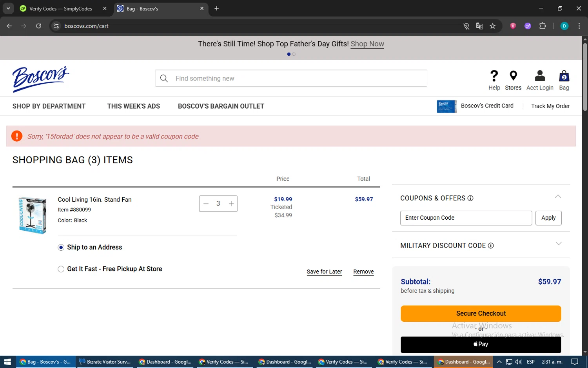The image size is (588, 368).
Task: Bookmark this page with the star icon
Action: [x=493, y=26]
